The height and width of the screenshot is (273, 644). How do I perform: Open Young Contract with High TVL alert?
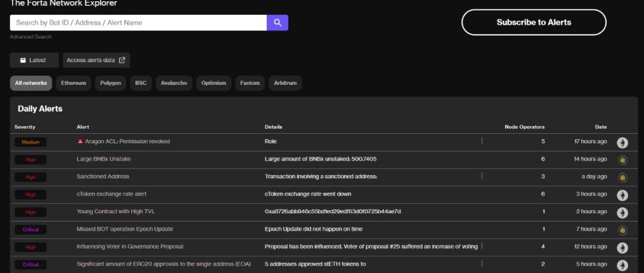(116, 211)
